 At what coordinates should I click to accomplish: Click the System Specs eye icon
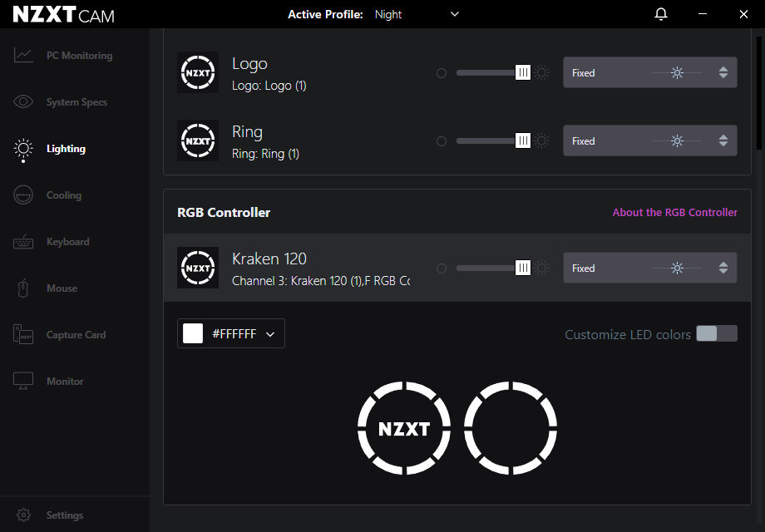pos(23,102)
